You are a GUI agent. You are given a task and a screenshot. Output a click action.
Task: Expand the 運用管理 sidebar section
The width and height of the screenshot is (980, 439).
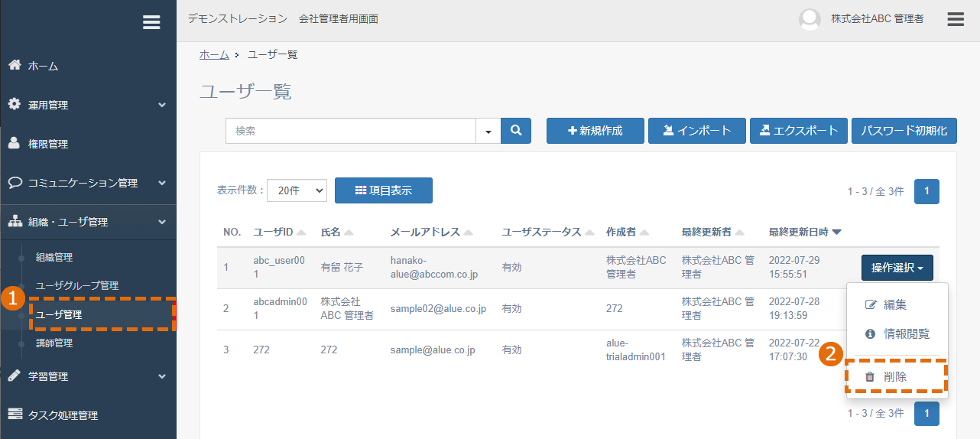tap(162, 105)
